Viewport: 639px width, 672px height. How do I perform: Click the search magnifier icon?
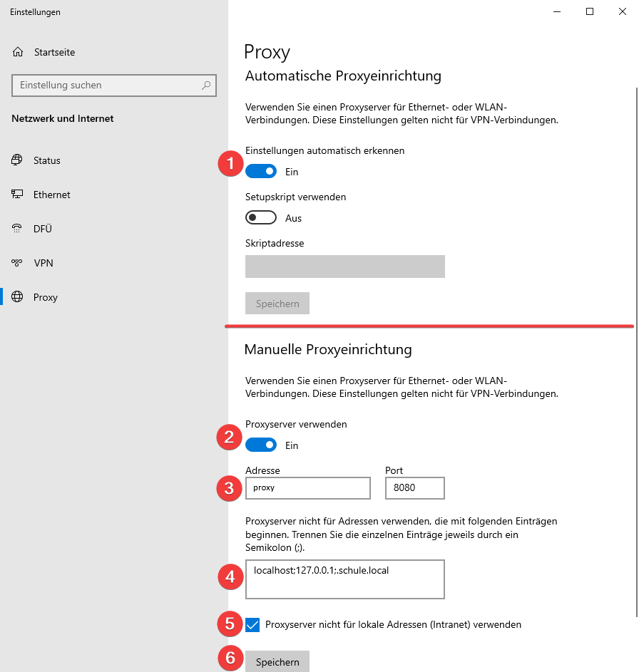(x=206, y=86)
